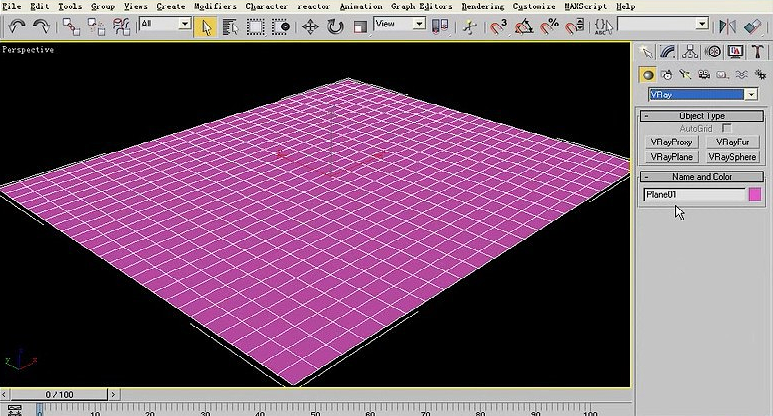Toggle the AutoGrid checkbox
The height and width of the screenshot is (416, 773).
727,129
